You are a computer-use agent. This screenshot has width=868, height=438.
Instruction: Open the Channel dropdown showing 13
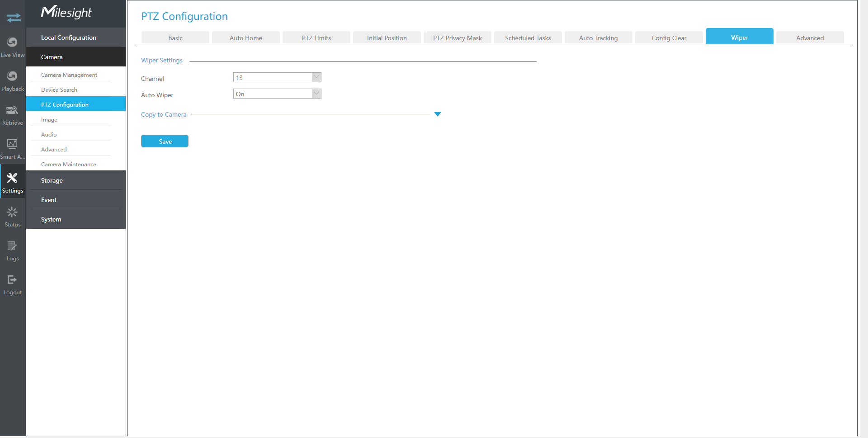tap(277, 77)
